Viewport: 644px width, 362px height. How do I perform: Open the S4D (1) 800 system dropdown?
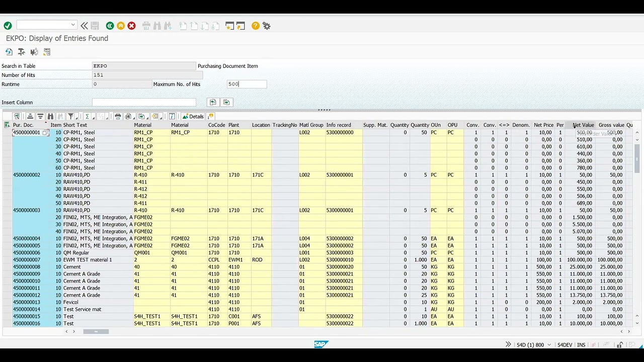534,345
